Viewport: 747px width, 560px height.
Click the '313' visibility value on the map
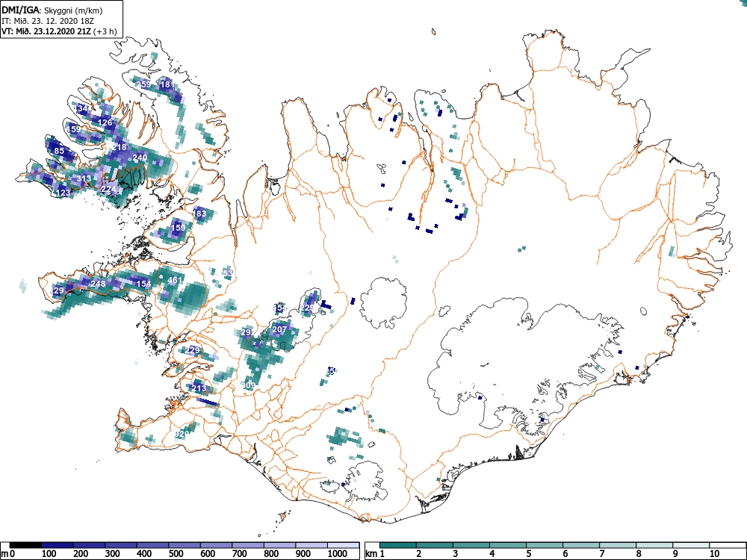[84, 179]
